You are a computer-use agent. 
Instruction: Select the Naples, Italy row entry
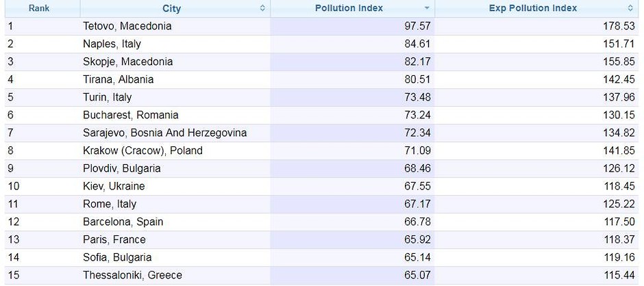click(112, 44)
